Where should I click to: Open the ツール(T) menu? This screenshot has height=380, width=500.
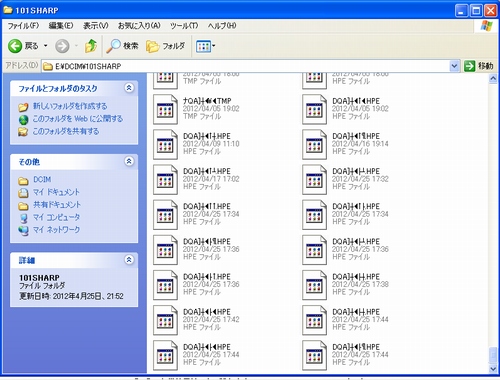click(x=184, y=26)
